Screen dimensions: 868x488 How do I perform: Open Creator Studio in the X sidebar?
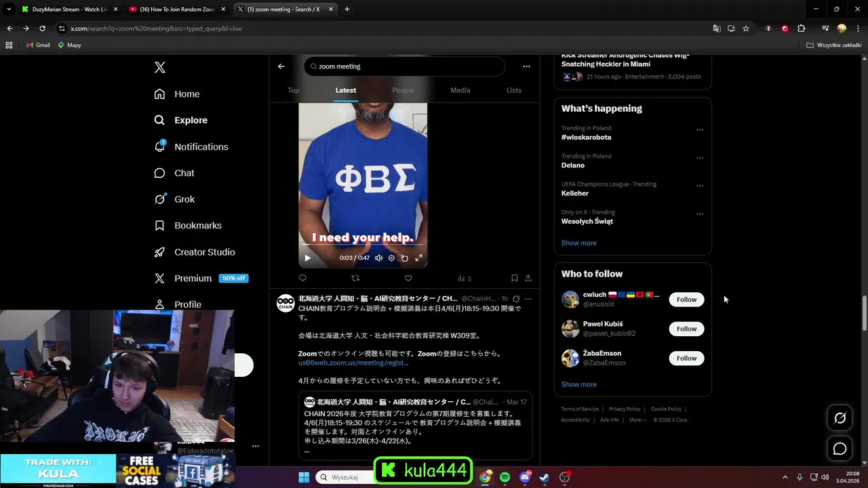pyautogui.click(x=195, y=252)
